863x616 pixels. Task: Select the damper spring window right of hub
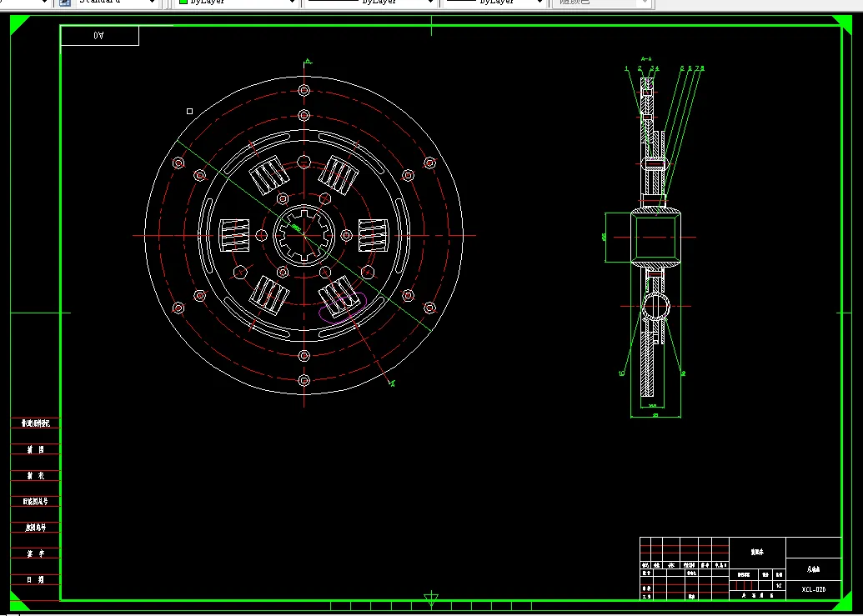point(374,235)
